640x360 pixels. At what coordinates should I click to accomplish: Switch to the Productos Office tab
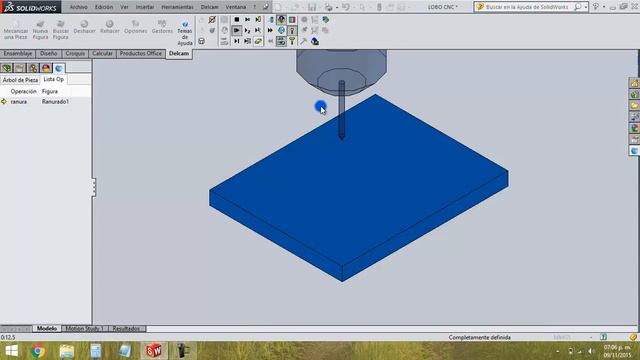pyautogui.click(x=141, y=53)
